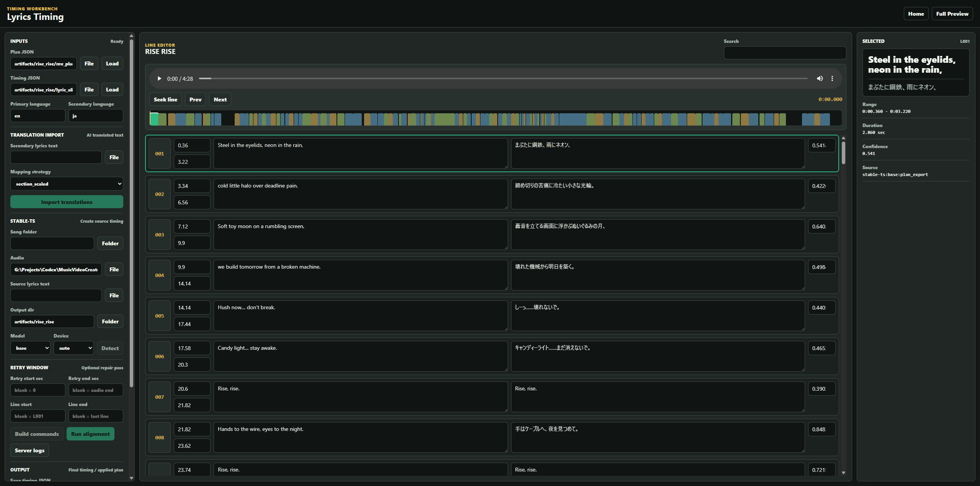Seek along the audio progress bar

tap(503, 78)
